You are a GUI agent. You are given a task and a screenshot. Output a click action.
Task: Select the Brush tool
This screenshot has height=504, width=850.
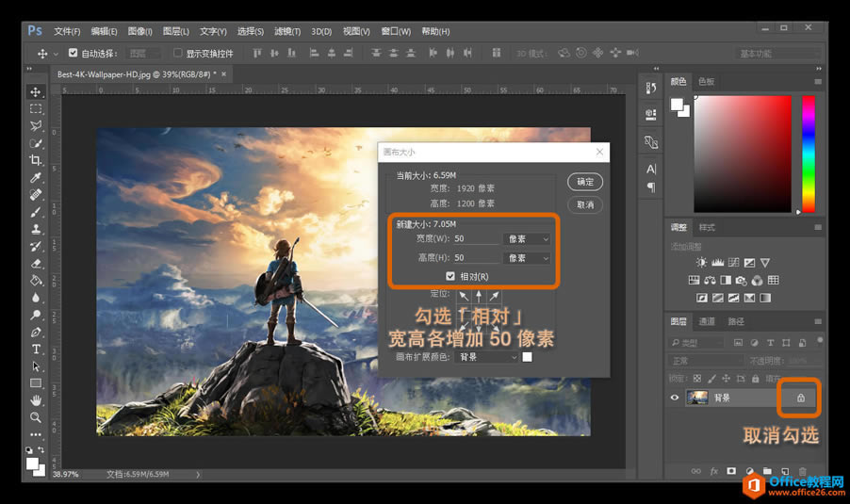tap(36, 212)
